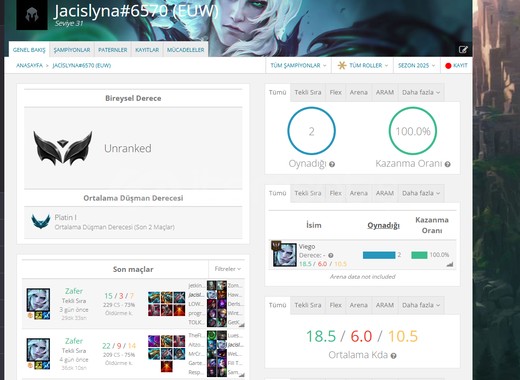Click the Viego graph icon in stats row

(x=450, y=264)
